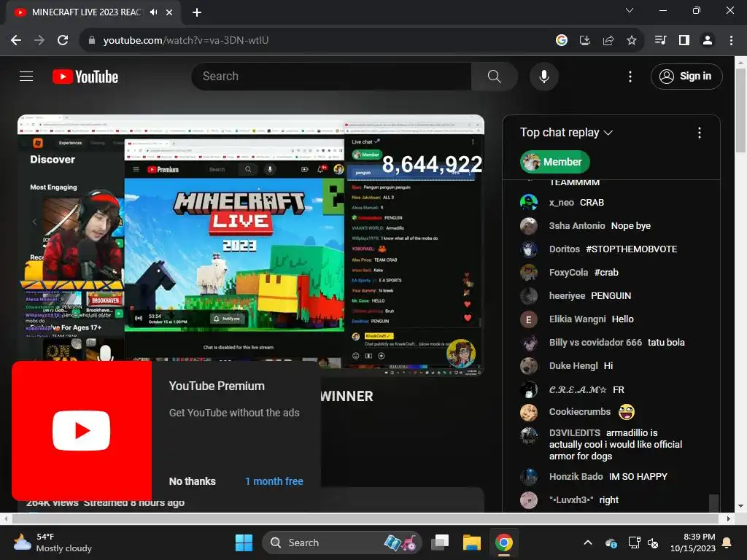Mute the tab audio speaker icon

coord(153,12)
